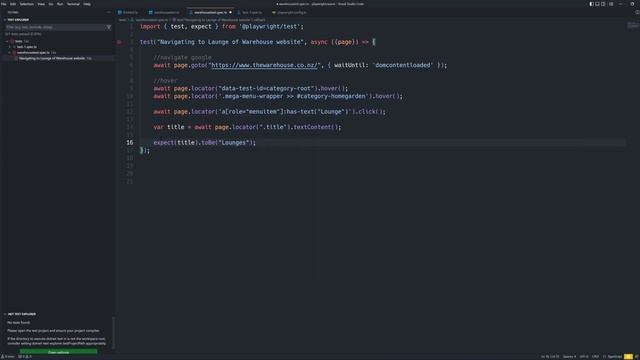This screenshot has width=640, height=360.
Task: Open the thewarehouse.co.nz URL link in code
Action: (x=264, y=65)
